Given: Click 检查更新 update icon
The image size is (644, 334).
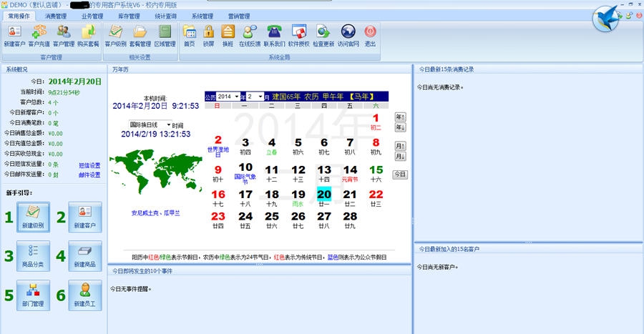Looking at the screenshot, I should (323, 36).
